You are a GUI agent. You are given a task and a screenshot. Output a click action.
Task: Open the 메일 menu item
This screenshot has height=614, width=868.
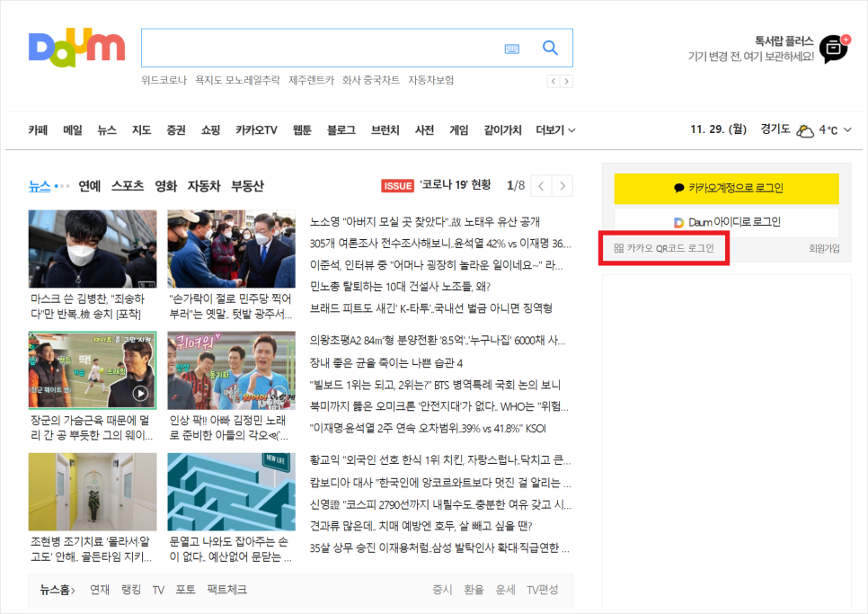coord(73,130)
